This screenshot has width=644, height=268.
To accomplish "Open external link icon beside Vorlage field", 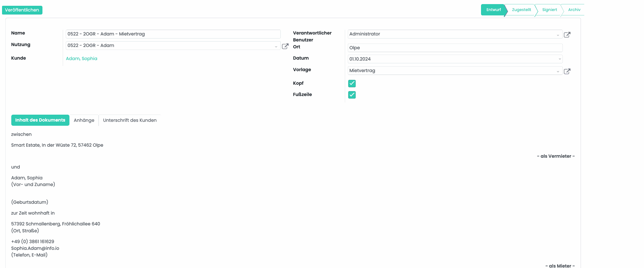I will point(567,71).
